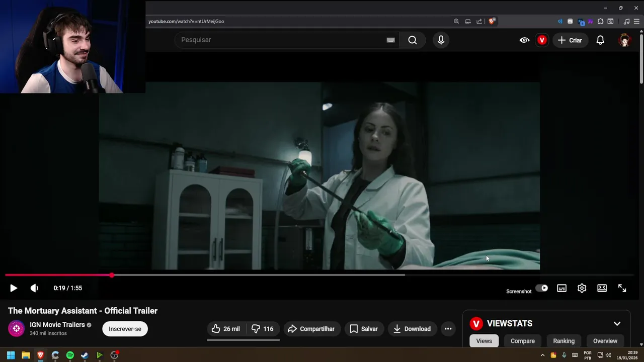Click the Criar create button
Image resolution: width=644 pixels, height=362 pixels.
(570, 40)
